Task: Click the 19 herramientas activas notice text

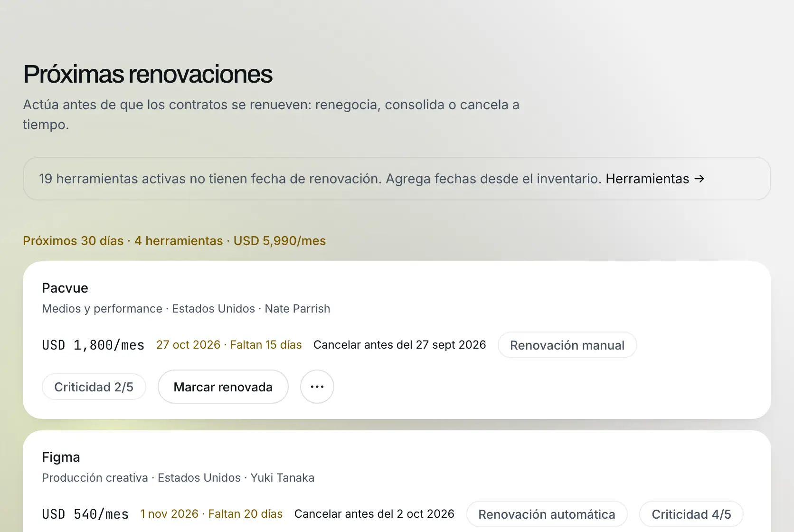Action: 321,179
